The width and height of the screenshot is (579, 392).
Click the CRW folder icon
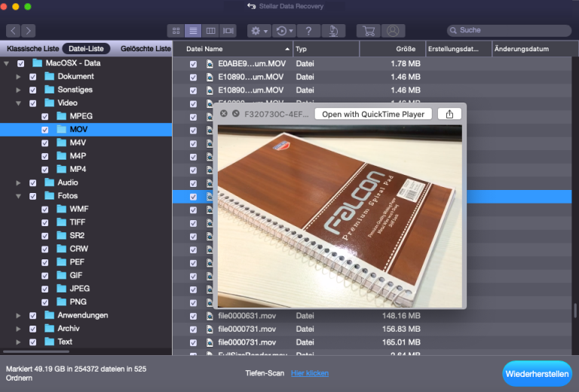click(61, 249)
